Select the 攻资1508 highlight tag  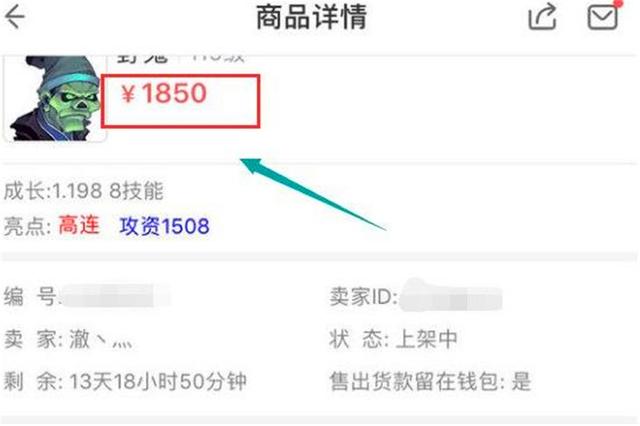pyautogui.click(x=164, y=226)
